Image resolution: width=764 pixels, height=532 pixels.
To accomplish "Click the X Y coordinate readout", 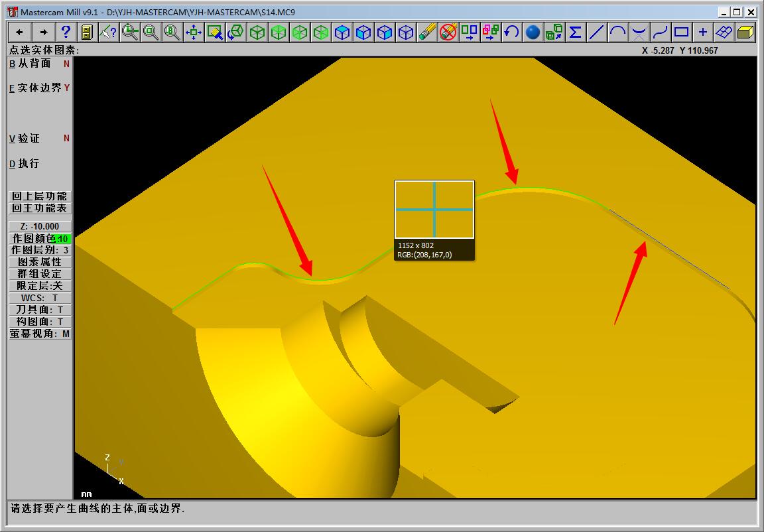I will tap(680, 50).
